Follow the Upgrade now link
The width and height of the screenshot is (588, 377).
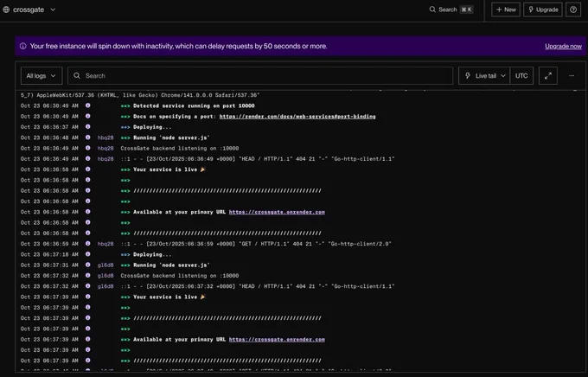(563, 46)
